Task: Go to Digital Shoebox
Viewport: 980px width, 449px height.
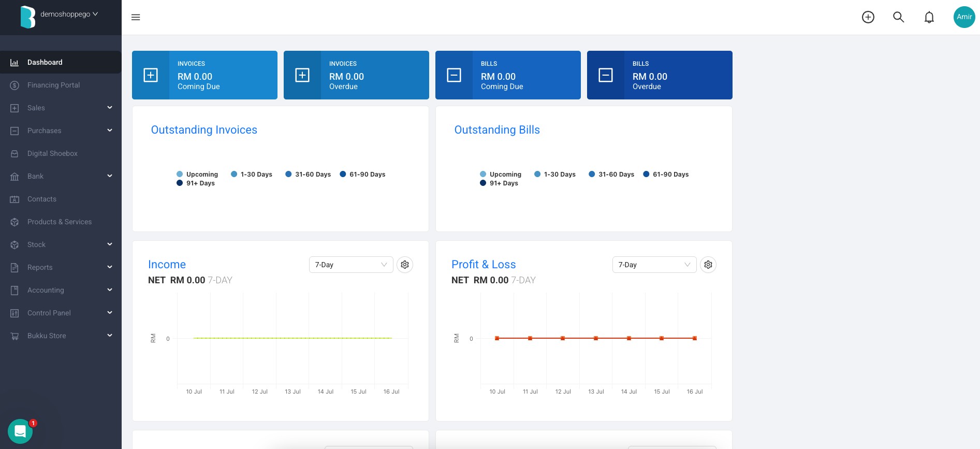Action: [x=61, y=153]
